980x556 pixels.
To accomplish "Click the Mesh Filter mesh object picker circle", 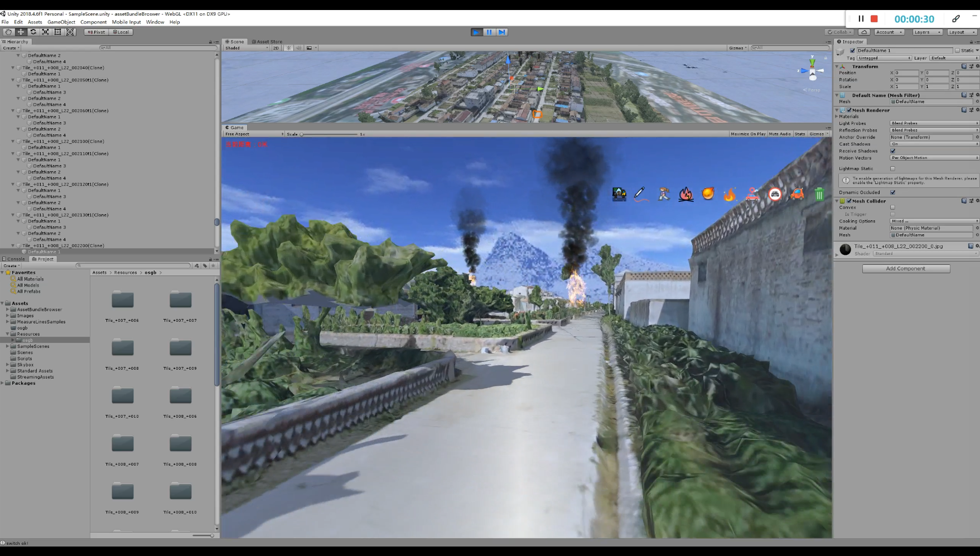I will tap(977, 101).
